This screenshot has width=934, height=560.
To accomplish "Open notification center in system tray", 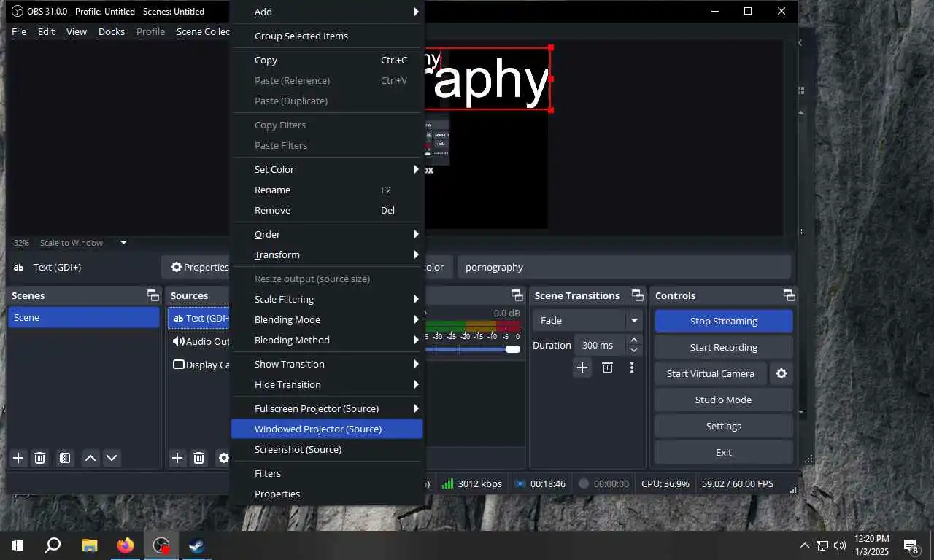I will 911,545.
